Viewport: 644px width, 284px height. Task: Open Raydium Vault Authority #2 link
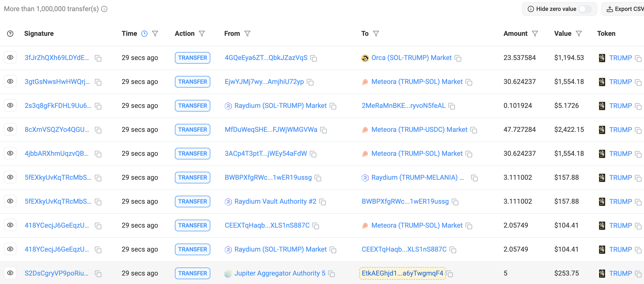(275, 202)
